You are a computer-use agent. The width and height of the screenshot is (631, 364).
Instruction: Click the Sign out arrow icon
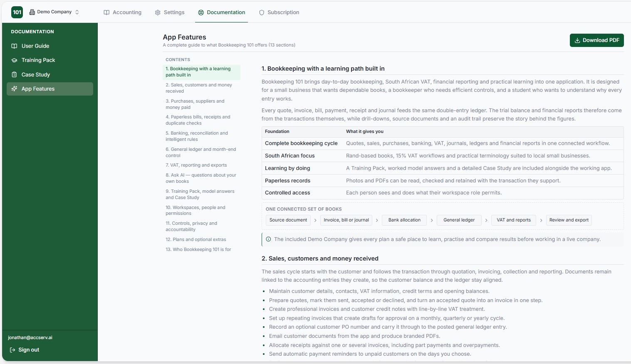12,350
